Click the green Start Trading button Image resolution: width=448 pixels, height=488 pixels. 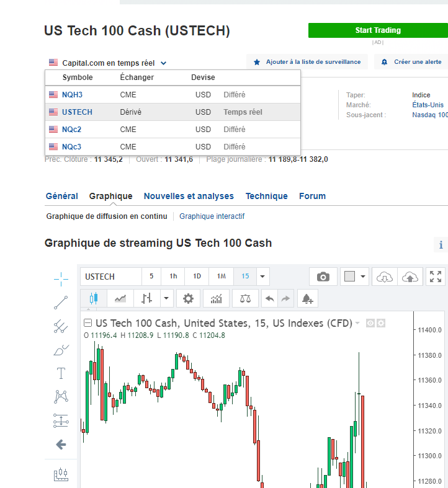[378, 30]
